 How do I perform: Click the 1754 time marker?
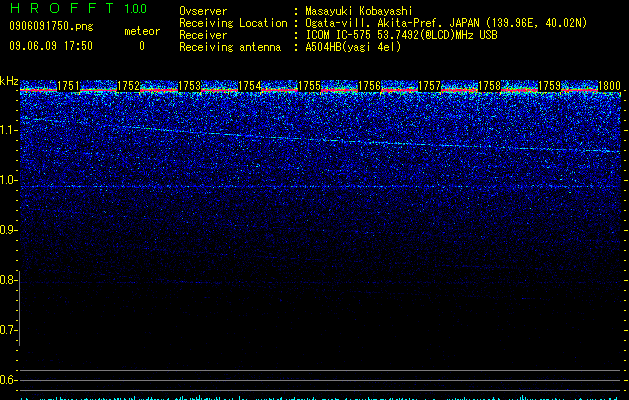tap(250, 86)
